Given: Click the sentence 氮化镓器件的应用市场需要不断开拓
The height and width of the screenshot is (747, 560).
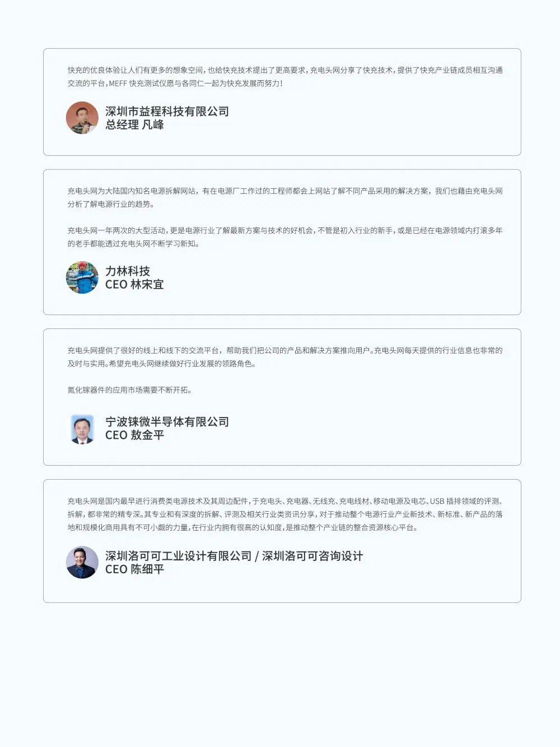Looking at the screenshot, I should point(129,389).
